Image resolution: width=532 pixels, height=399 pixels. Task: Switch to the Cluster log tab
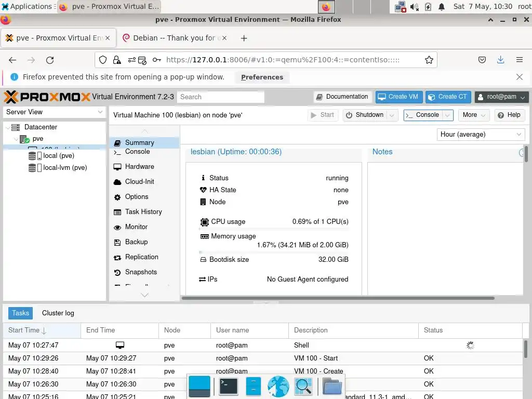coord(58,313)
